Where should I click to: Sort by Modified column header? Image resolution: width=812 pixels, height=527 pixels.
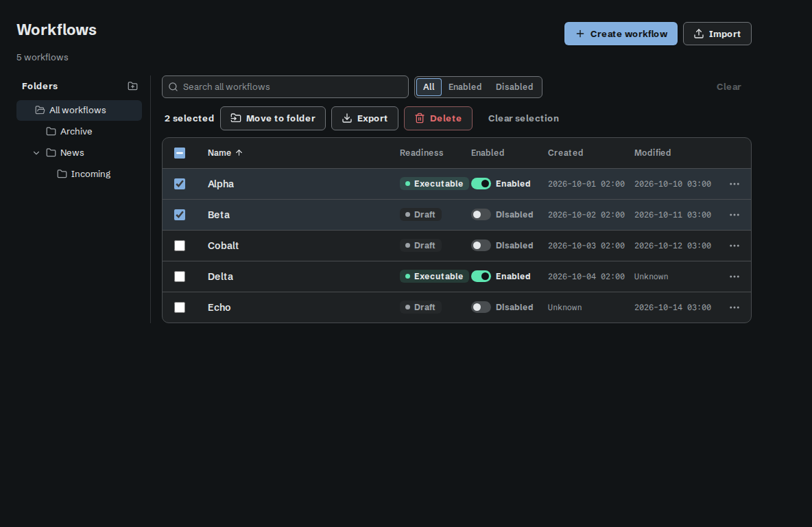(x=652, y=153)
